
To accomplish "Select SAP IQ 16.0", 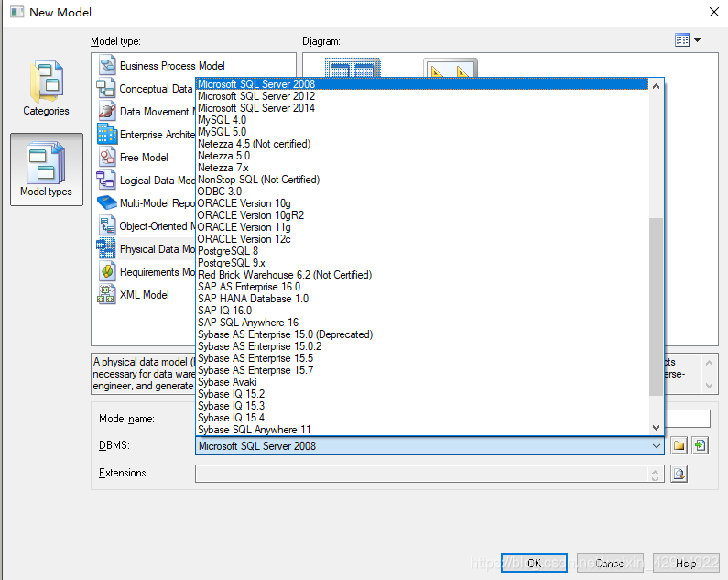I will (422, 311).
